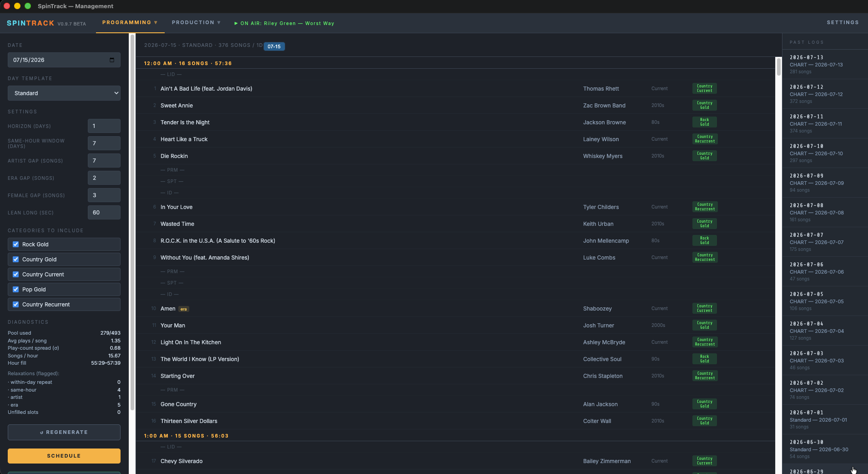Click the Country Gold badge for Keith Urban
Screen dimensions: 868x474
pyautogui.click(x=704, y=224)
